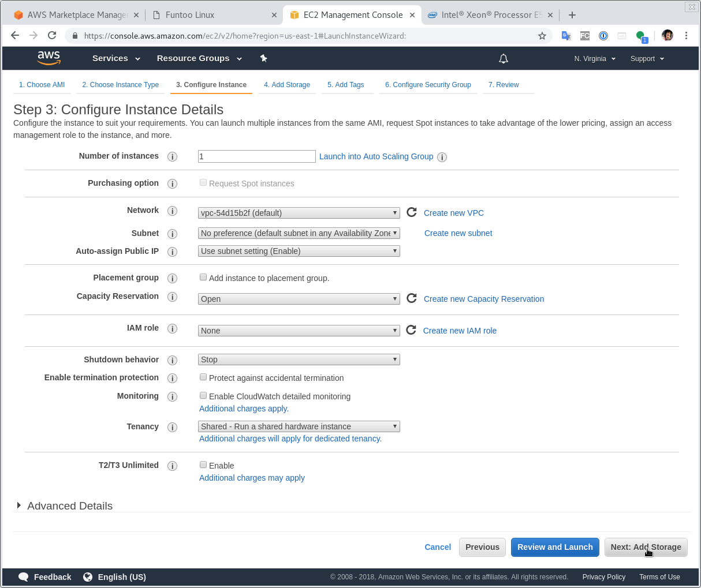Viewport: 701px width, 588px height.
Task: Open the Resource Groups menu
Action: (x=199, y=58)
